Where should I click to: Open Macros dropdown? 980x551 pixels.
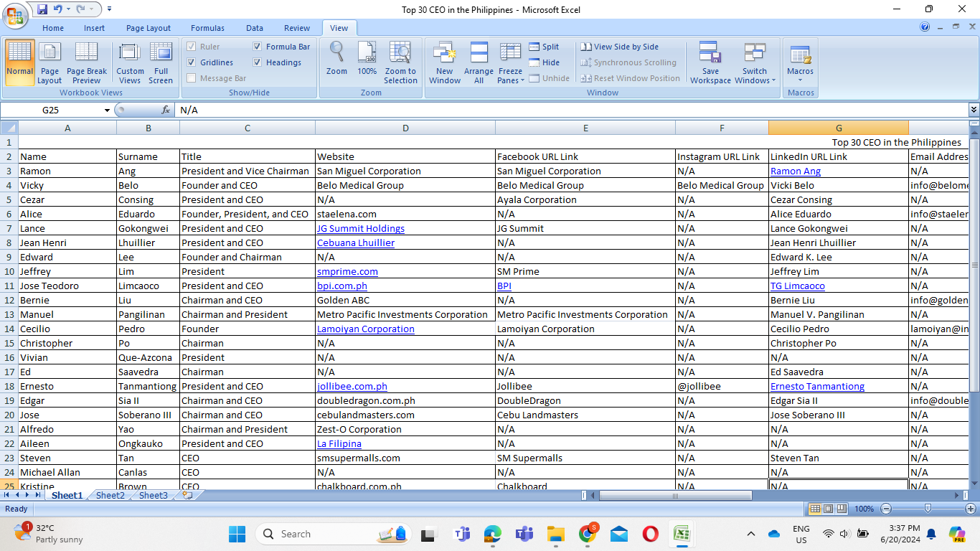[800, 62]
